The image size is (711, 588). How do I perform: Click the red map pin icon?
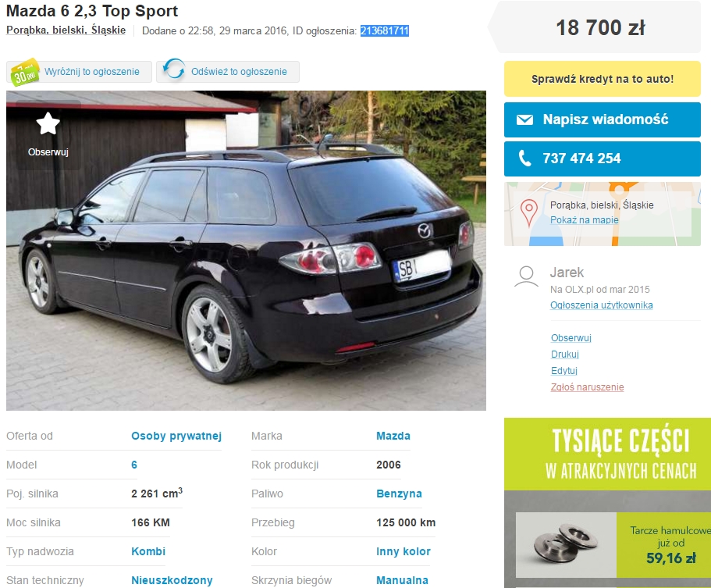point(528,212)
